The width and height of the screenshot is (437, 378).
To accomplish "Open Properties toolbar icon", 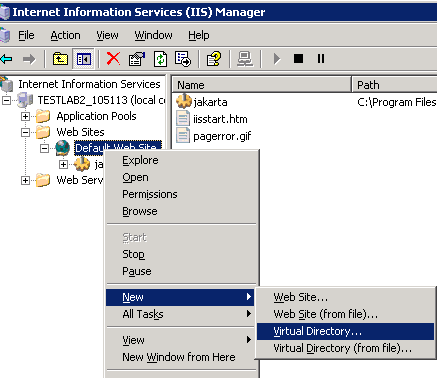I will click(137, 59).
